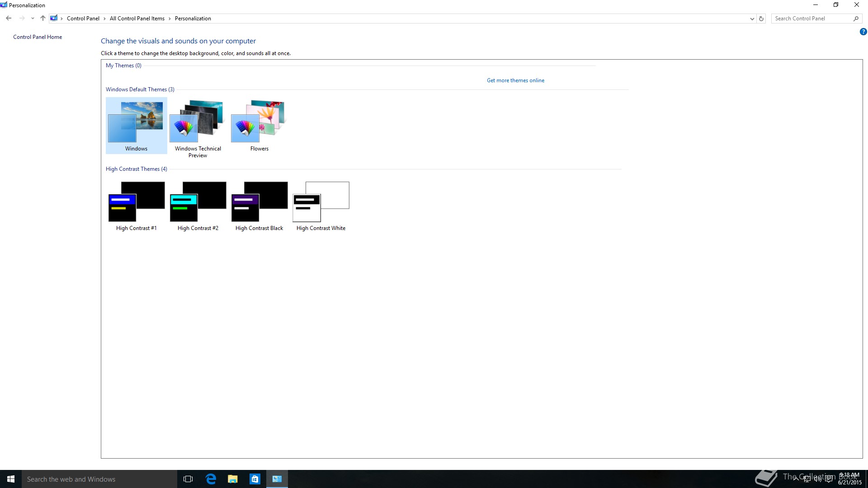Screen dimensions: 868x488
Task: Click the taskbar clock and date
Action: coord(849,479)
